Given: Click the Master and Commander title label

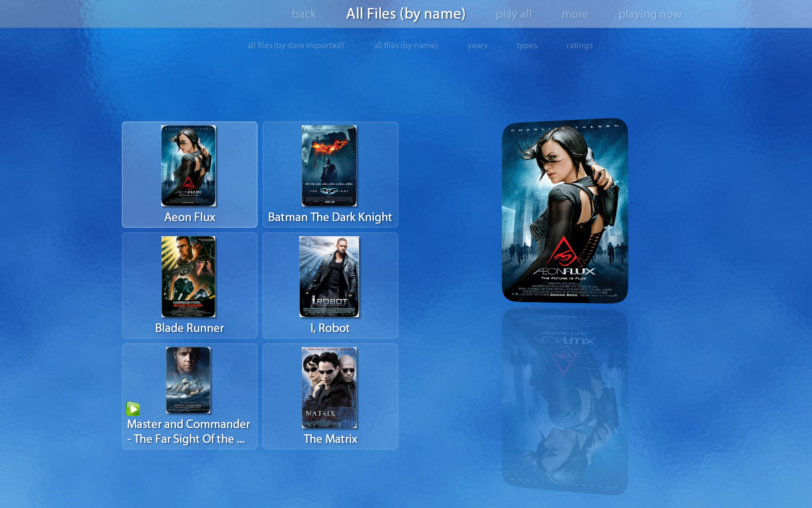Looking at the screenshot, I should [x=188, y=431].
